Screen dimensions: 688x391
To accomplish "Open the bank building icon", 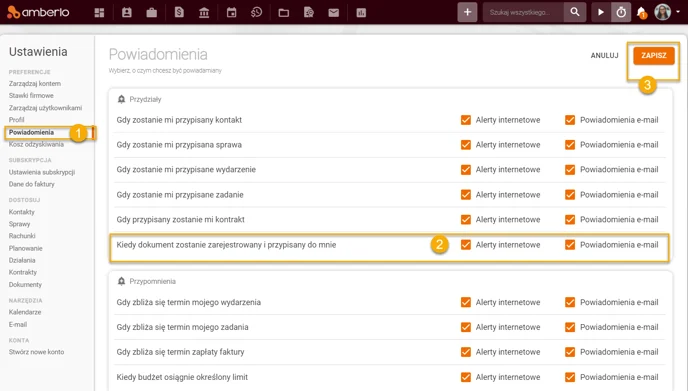I will click(204, 13).
